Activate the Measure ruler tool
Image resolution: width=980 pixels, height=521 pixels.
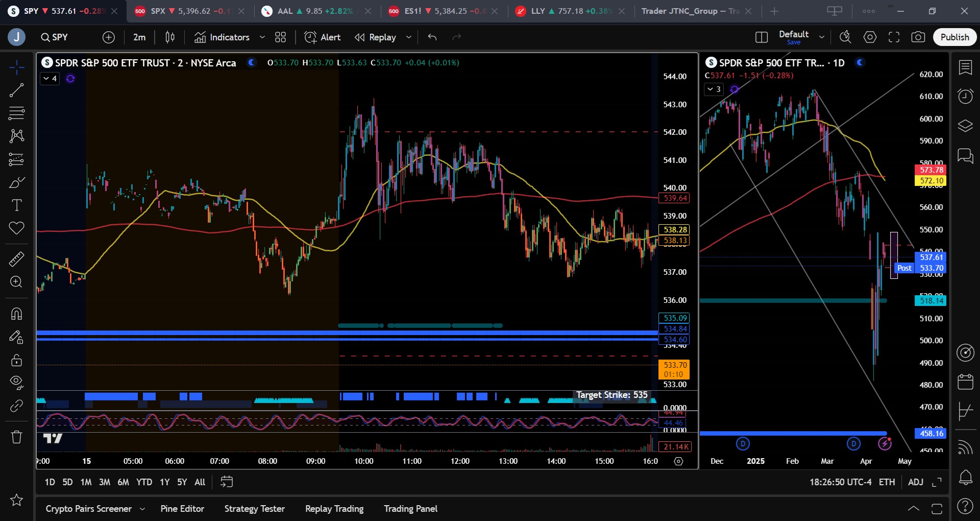click(x=16, y=259)
